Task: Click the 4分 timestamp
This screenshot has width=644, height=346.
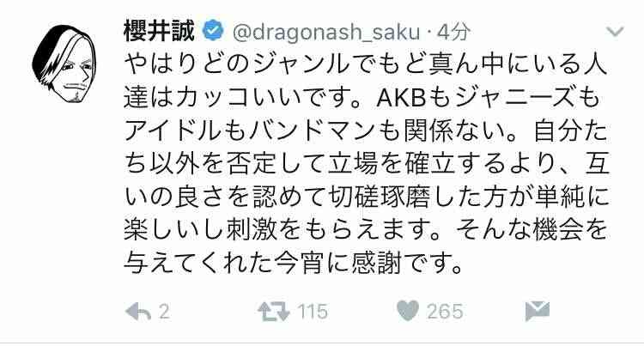Action: [x=453, y=32]
